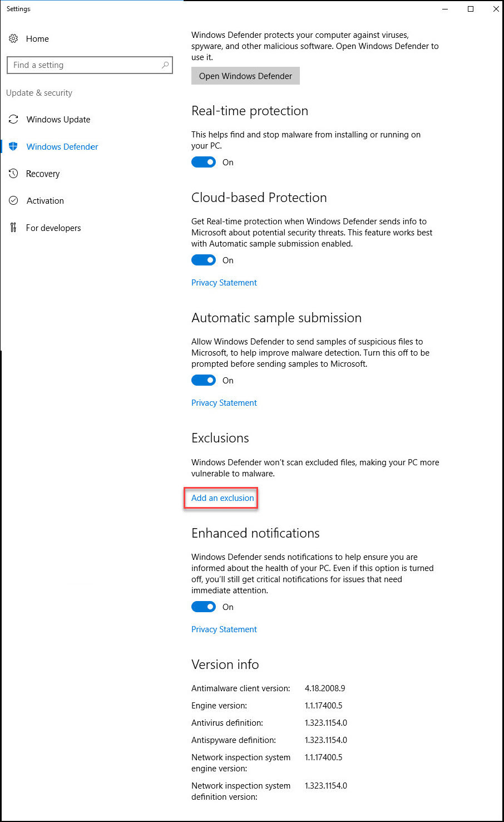Open Privacy Statement under Enhanced notifications
Screen dimensions: 504x822
(224, 629)
